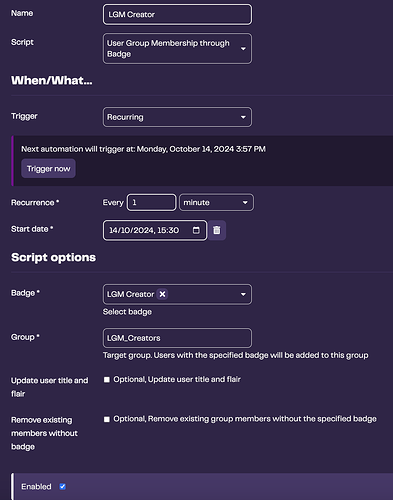Click the 'Script options' heading
This screenshot has height=500, width=393.
coord(53,257)
